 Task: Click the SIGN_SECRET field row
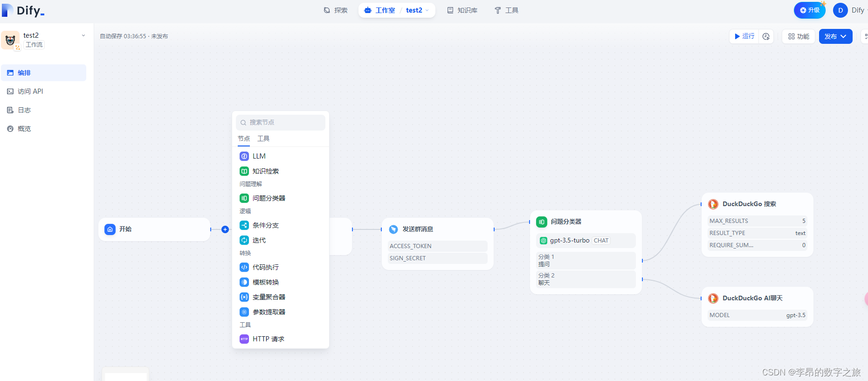point(437,258)
